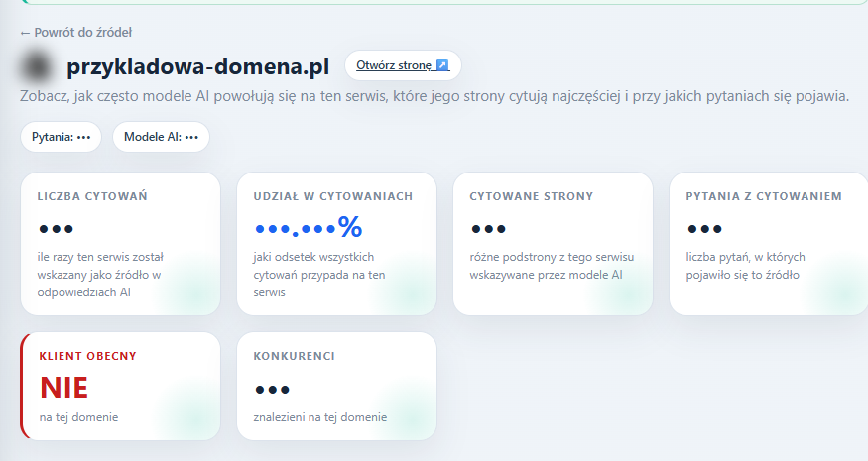Image resolution: width=868 pixels, height=461 pixels.
Task: Click 'na tej domenie' caption
Action: coord(78,417)
